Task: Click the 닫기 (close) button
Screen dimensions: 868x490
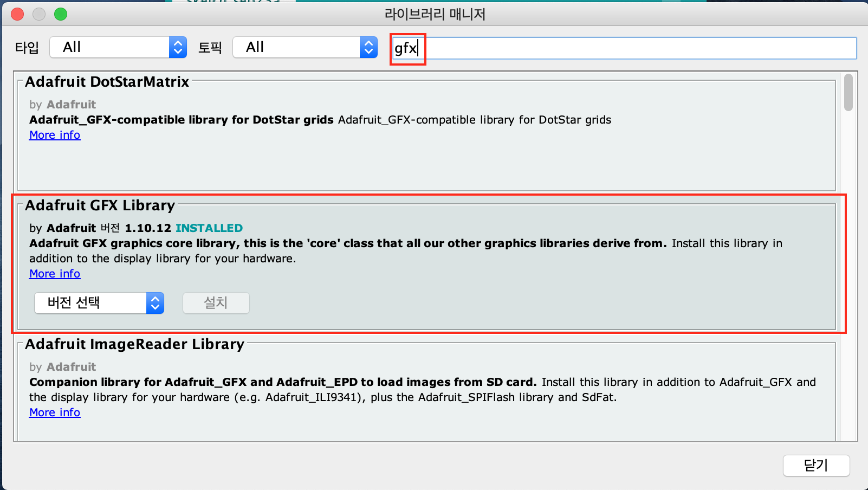Action: point(816,465)
